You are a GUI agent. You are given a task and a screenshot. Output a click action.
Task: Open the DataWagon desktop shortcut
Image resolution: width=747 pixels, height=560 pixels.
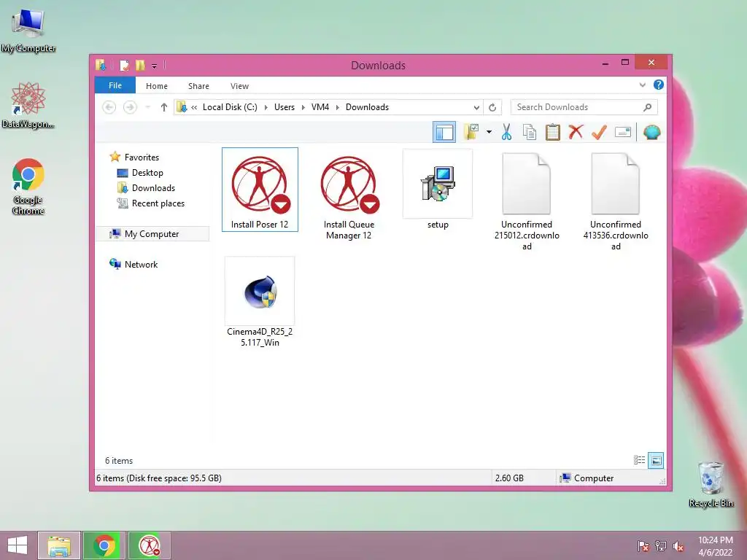(28, 105)
